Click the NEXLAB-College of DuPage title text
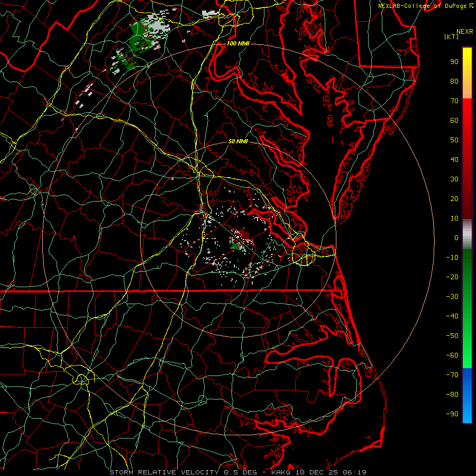The height and width of the screenshot is (476, 476). pos(422,6)
